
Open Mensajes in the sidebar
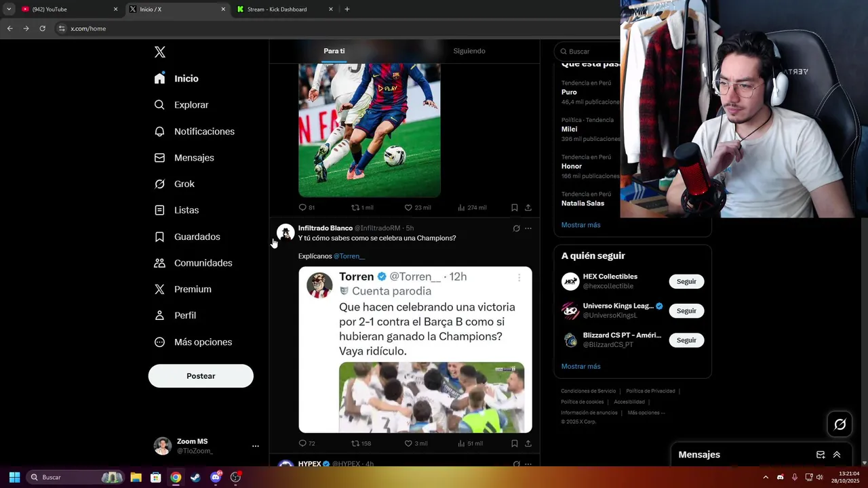pyautogui.click(x=184, y=158)
